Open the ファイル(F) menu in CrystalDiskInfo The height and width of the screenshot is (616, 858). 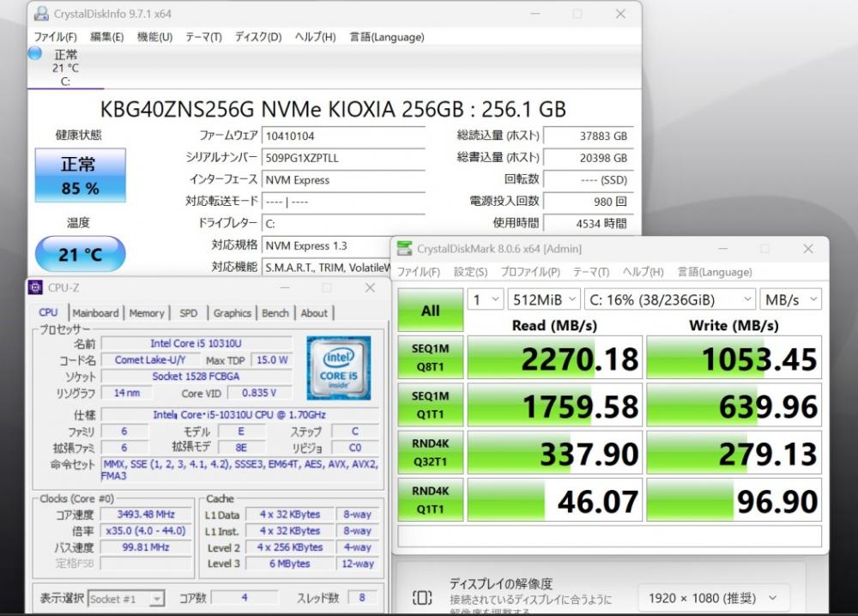tap(55, 37)
